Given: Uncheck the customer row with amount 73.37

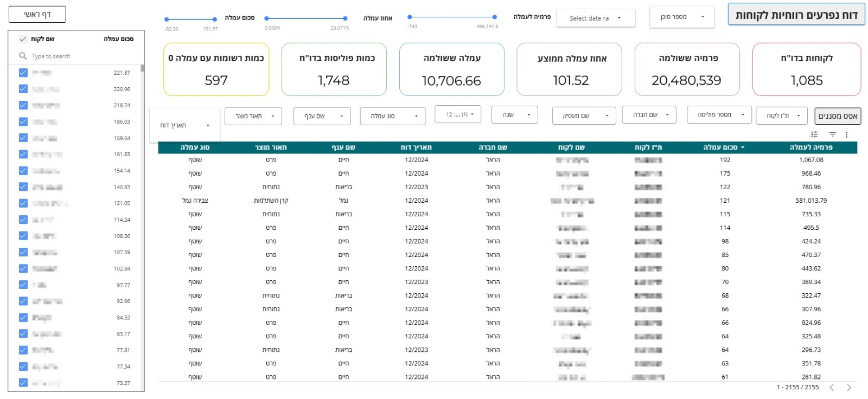Looking at the screenshot, I should coord(23,383).
